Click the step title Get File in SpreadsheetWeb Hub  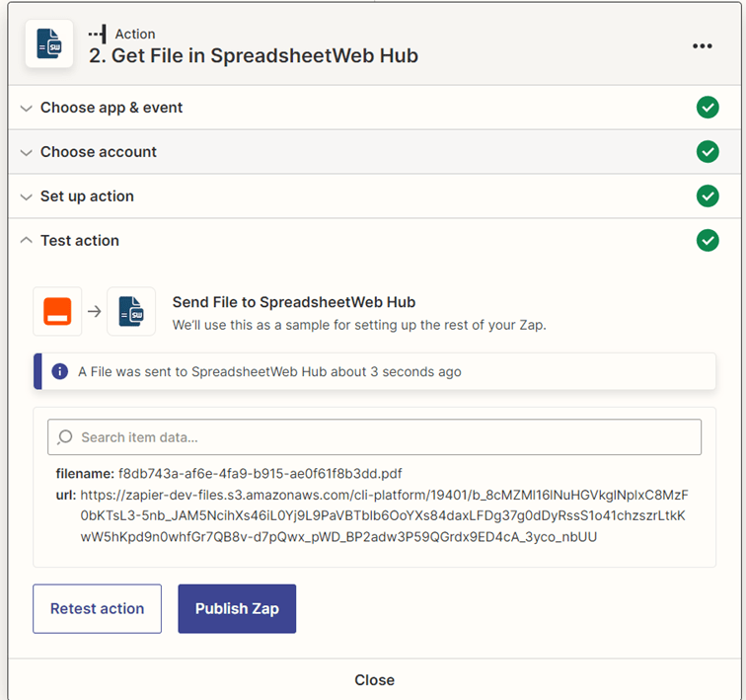pos(254,55)
